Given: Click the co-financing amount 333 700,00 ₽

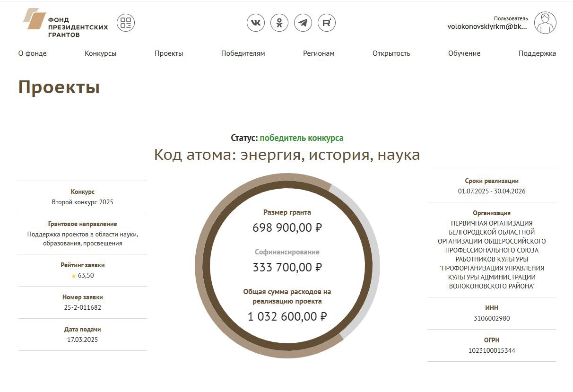Looking at the screenshot, I should click(287, 268).
